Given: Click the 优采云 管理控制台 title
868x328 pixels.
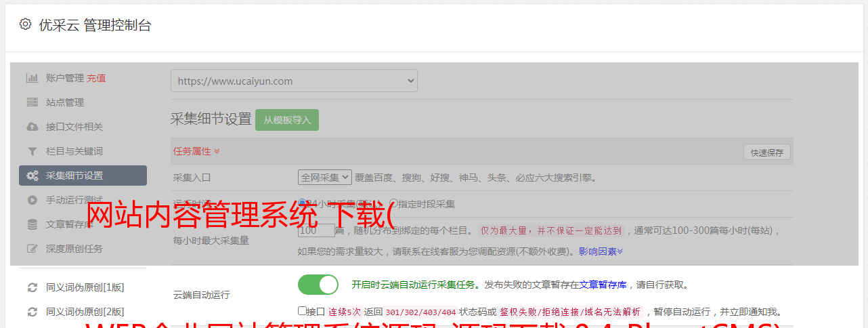Looking at the screenshot, I should (95, 25).
